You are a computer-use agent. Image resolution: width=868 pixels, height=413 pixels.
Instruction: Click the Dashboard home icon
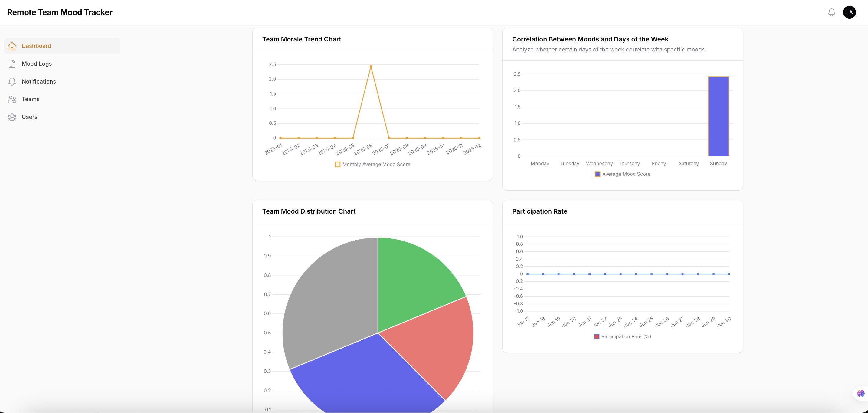[12, 46]
